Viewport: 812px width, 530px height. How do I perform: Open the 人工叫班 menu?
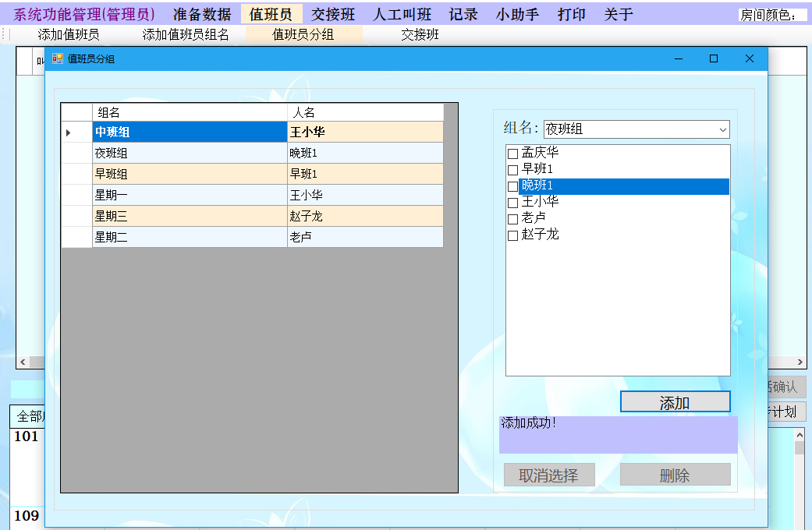click(x=402, y=15)
